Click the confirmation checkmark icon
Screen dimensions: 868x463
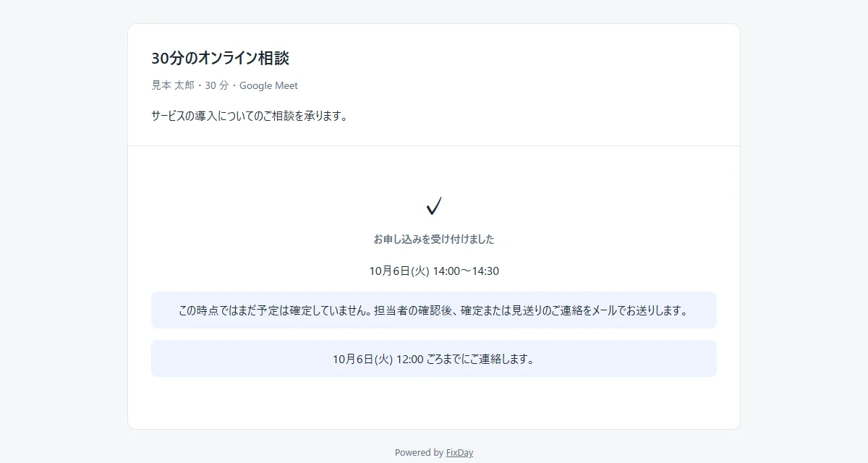tap(434, 206)
